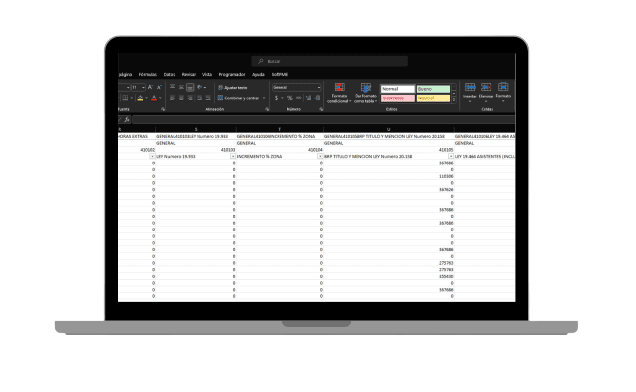Click Combinar y centrar button
Viewport: 636px width, 392px height.
click(x=241, y=98)
